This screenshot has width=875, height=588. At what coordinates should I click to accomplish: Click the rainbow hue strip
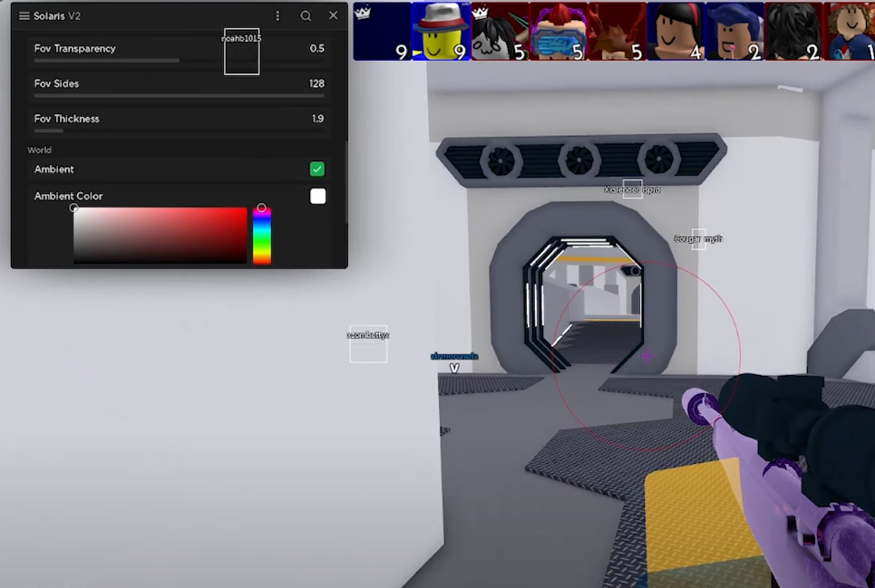pos(262,236)
